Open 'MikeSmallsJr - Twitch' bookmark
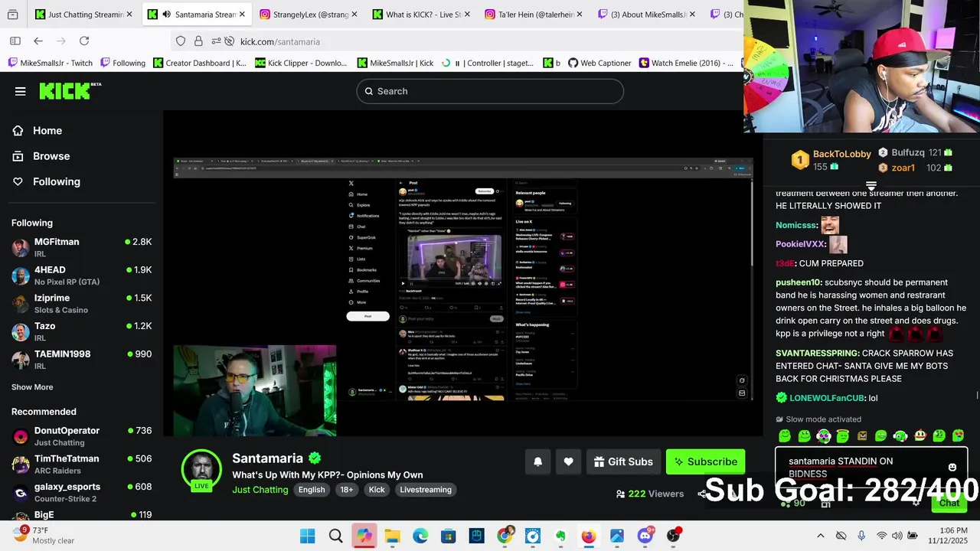The image size is (980, 551). click(x=51, y=63)
